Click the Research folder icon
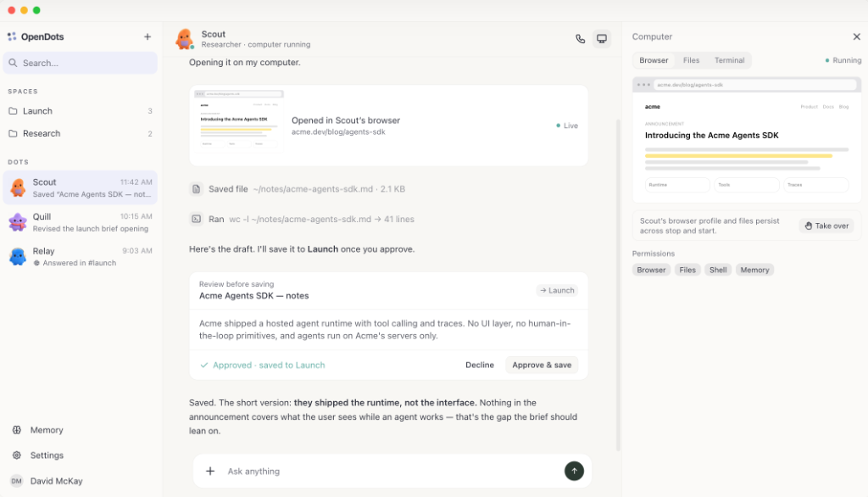The height and width of the screenshot is (497, 868). pyautogui.click(x=14, y=133)
